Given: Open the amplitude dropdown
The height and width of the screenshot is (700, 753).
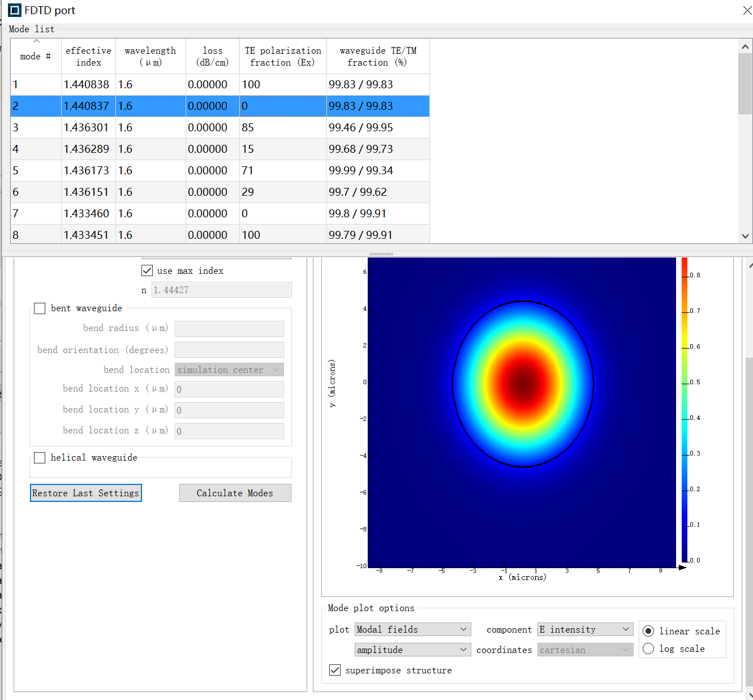Looking at the screenshot, I should pyautogui.click(x=412, y=650).
